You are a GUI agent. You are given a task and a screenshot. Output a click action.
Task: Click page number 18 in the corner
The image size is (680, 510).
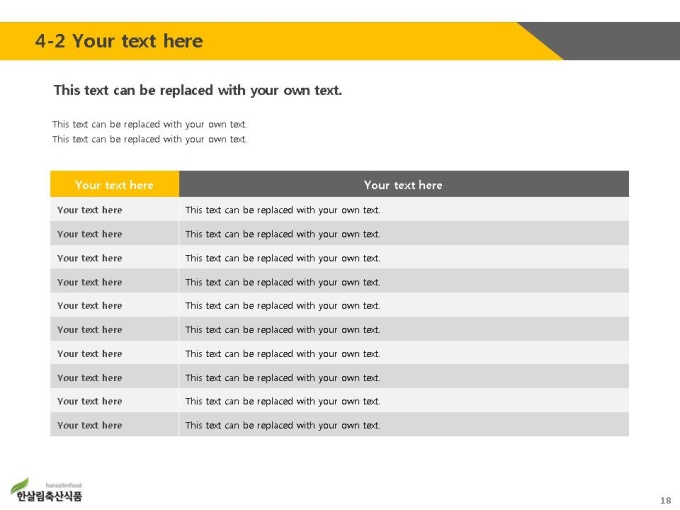666,500
